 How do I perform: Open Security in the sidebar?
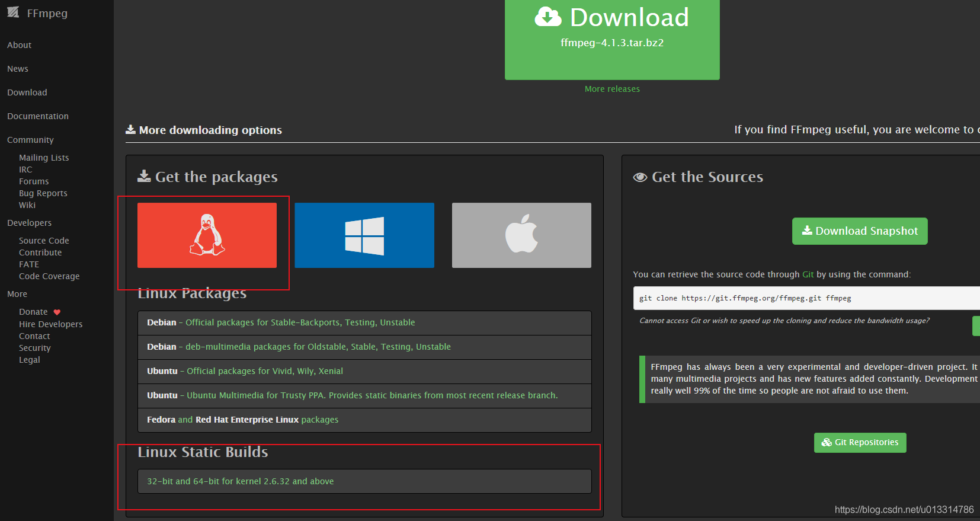tap(35, 348)
